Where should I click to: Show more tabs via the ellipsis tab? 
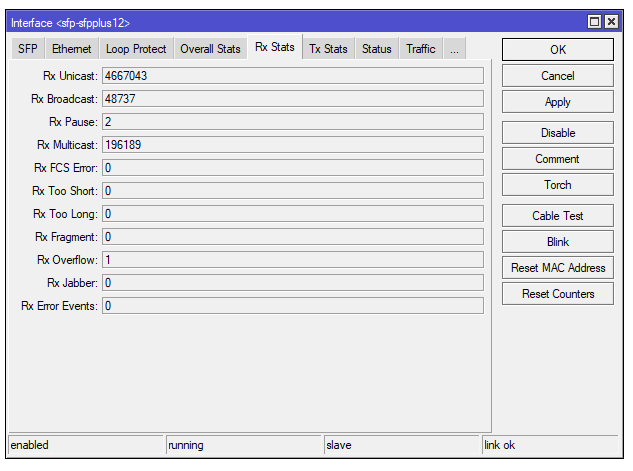click(455, 49)
